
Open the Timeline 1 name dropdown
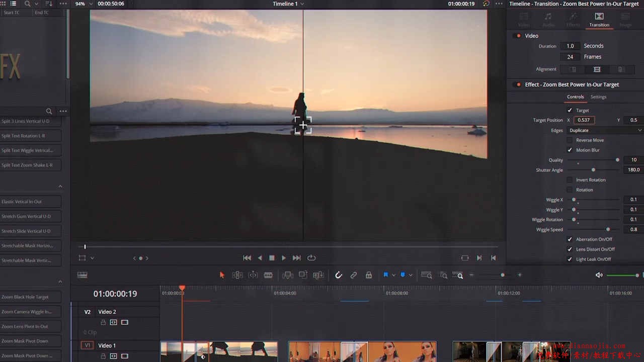pyautogui.click(x=288, y=4)
